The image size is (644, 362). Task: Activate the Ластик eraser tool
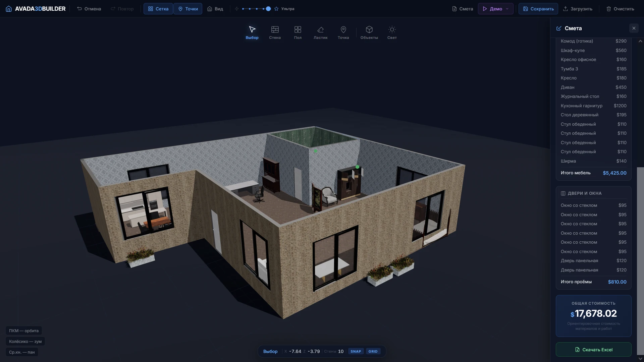320,33
